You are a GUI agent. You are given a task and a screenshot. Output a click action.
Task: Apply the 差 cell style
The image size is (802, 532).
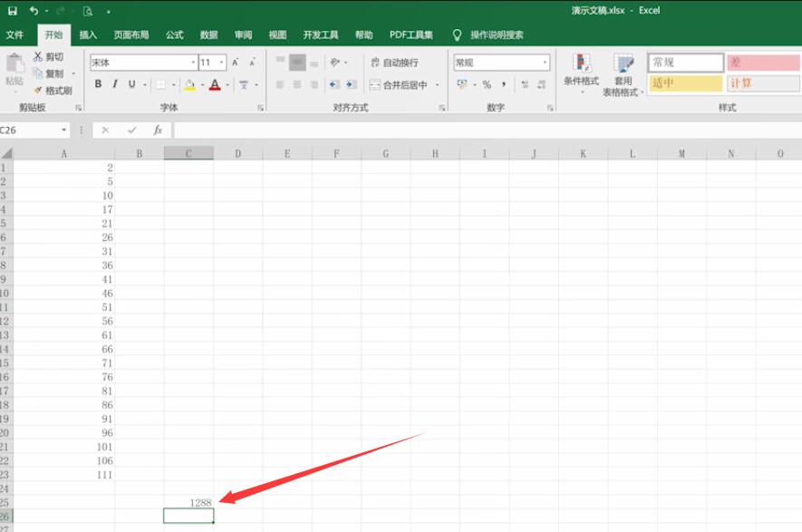(764, 63)
